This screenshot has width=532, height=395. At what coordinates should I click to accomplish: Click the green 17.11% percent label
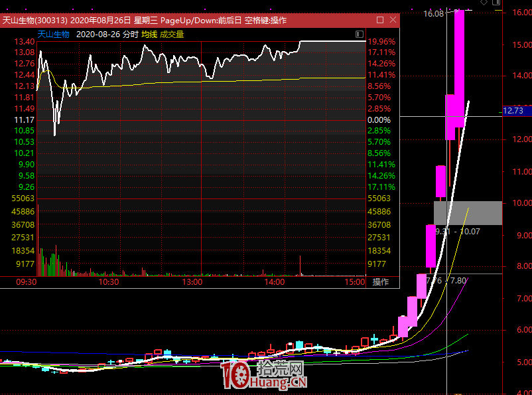[x=381, y=187]
